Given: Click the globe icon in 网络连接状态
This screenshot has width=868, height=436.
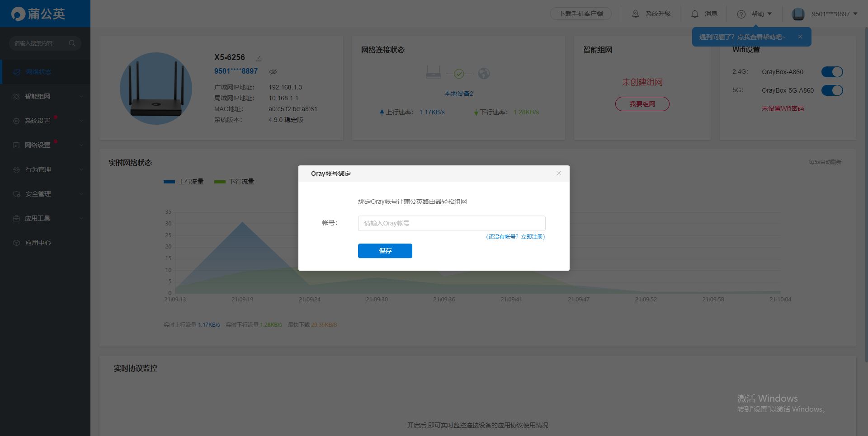Looking at the screenshot, I should 484,73.
